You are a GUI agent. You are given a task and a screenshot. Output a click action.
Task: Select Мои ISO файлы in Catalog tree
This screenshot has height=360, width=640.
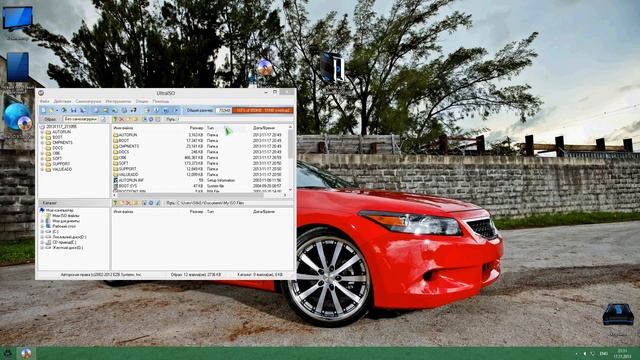[66, 216]
